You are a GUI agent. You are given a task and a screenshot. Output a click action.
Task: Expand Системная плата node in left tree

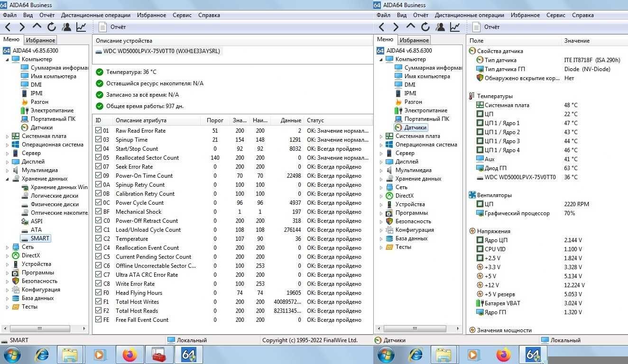click(x=7, y=136)
